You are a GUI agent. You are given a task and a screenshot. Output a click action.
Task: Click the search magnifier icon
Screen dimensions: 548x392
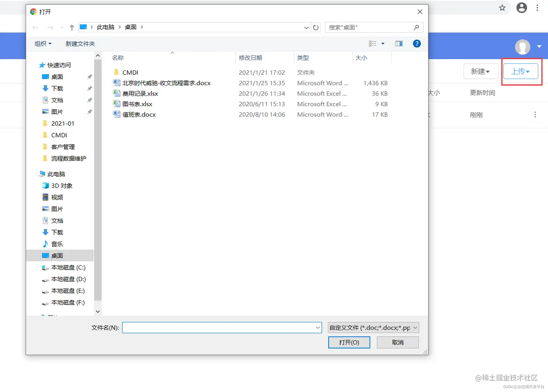click(x=416, y=27)
